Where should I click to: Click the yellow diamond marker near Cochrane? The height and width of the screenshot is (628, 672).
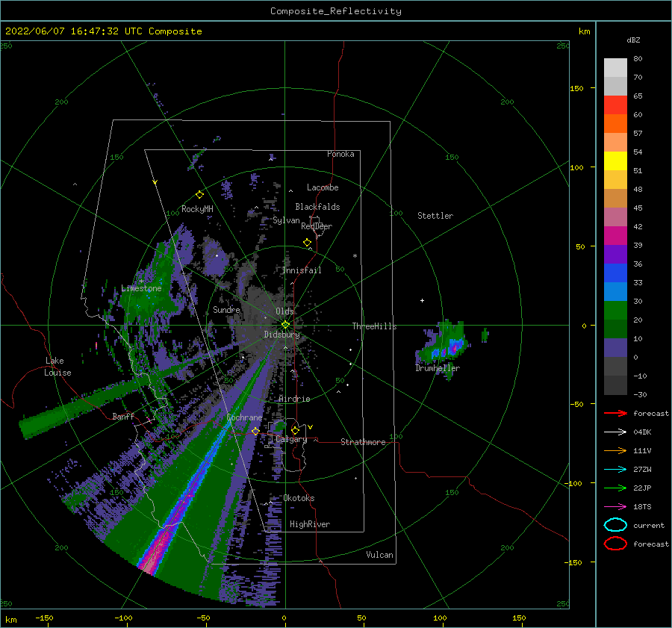pos(255,431)
